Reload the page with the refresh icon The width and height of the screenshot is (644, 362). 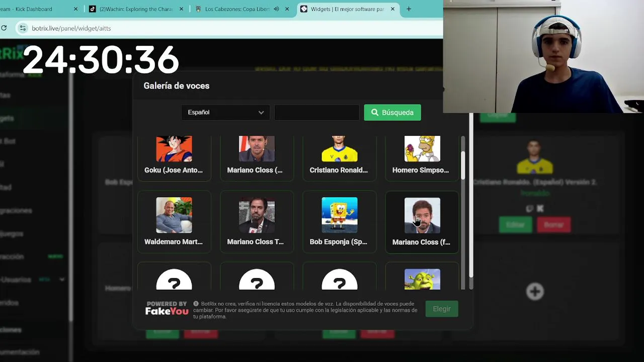[4, 28]
